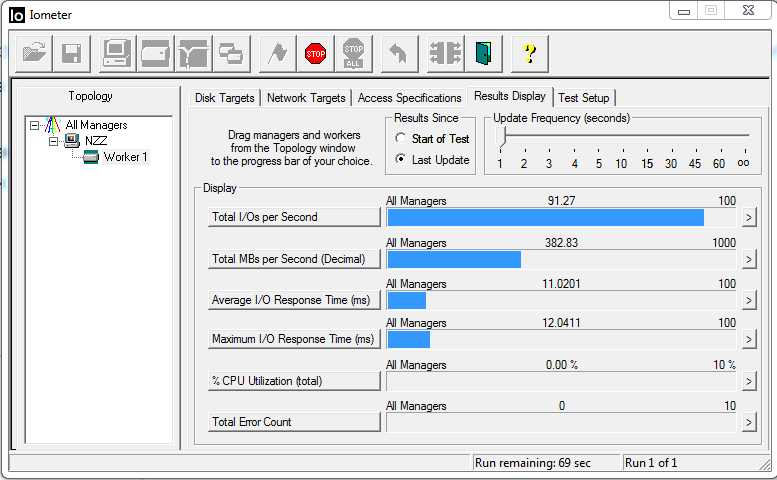This screenshot has width=777, height=480.
Task: Click Total MBs per Second progress bar
Action: [561, 260]
